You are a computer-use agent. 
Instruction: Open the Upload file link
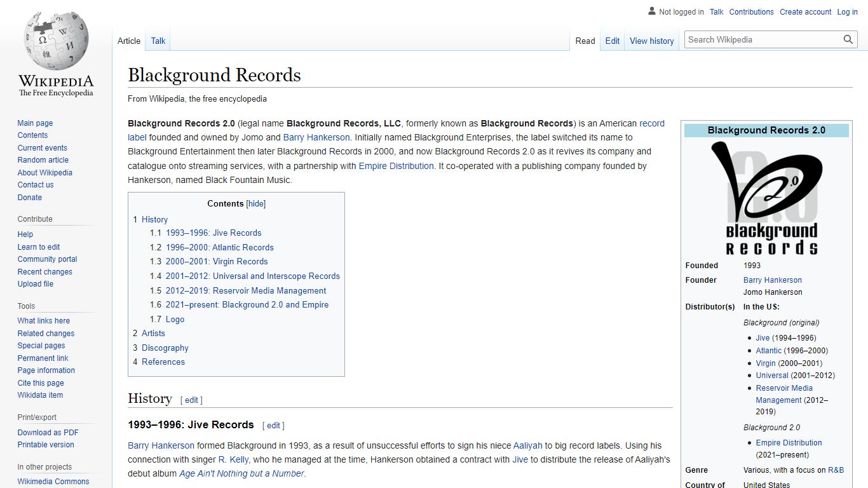(x=36, y=284)
